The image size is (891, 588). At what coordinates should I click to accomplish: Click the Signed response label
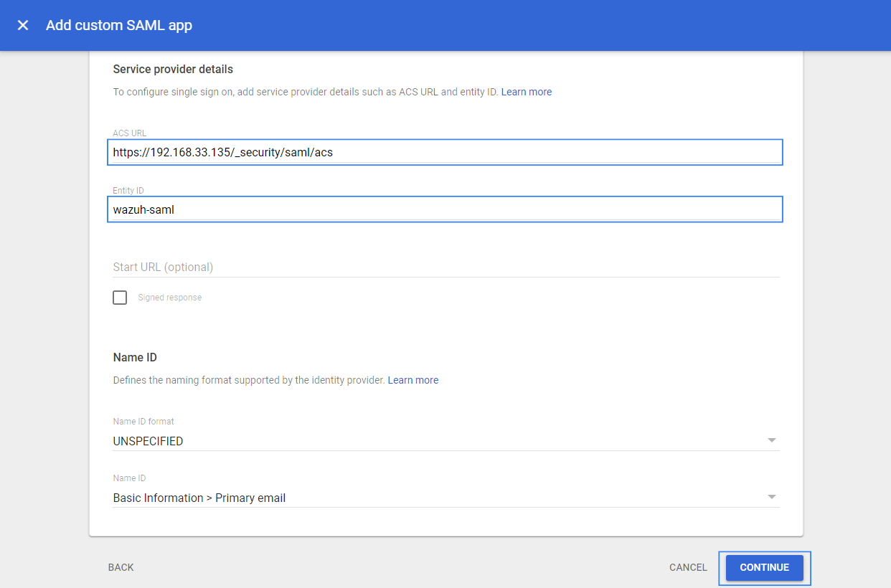(x=170, y=298)
